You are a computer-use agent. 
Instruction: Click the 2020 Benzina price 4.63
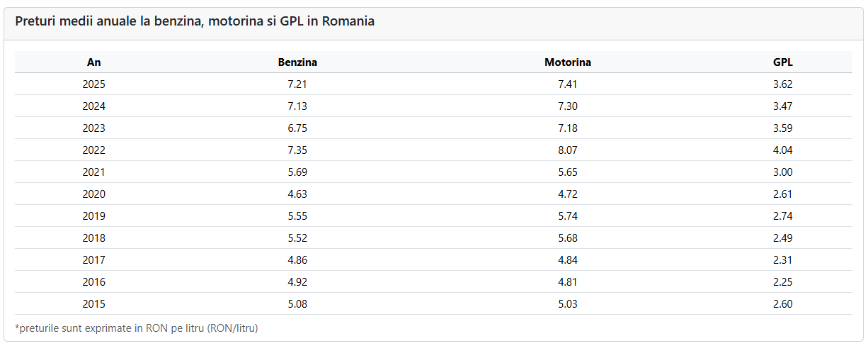point(297,194)
